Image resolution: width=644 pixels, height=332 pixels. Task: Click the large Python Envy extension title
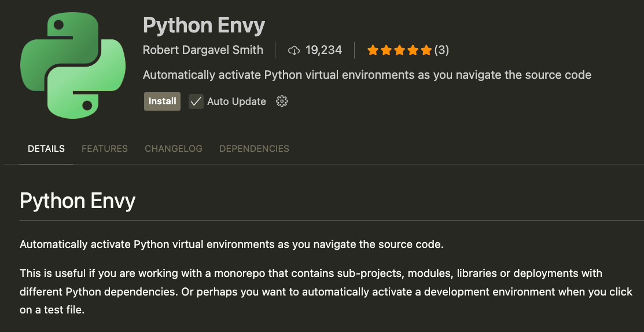[204, 25]
